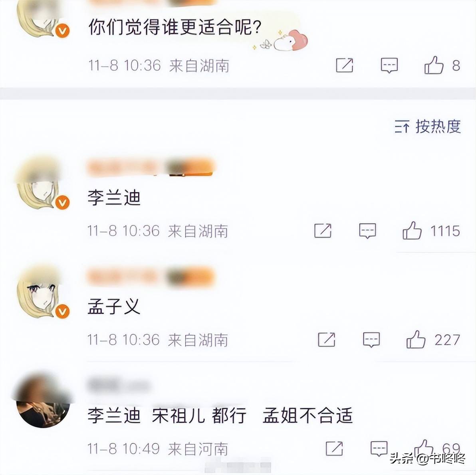Reply to the 孟子义 comment
476x475 pixels.
371,340
